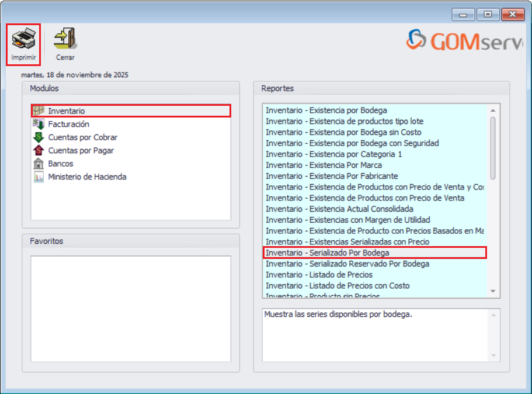
Task: Click the Cerrar exit door icon
Action: point(65,36)
